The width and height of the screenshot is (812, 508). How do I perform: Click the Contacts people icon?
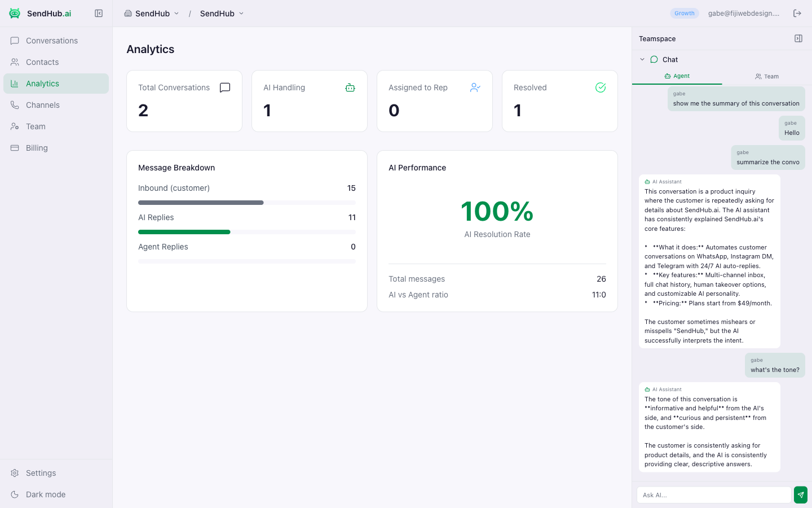tap(15, 62)
